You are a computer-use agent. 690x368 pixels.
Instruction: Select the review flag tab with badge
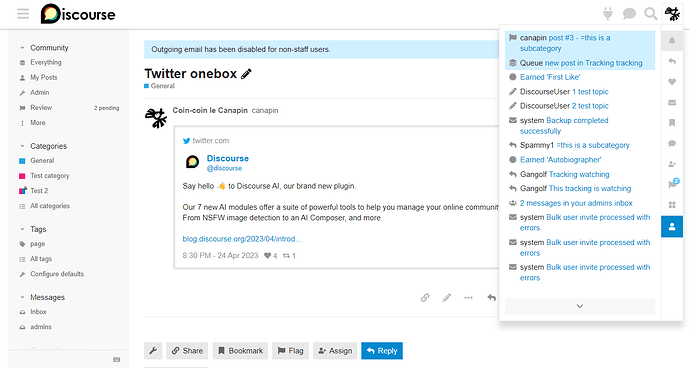[672, 184]
